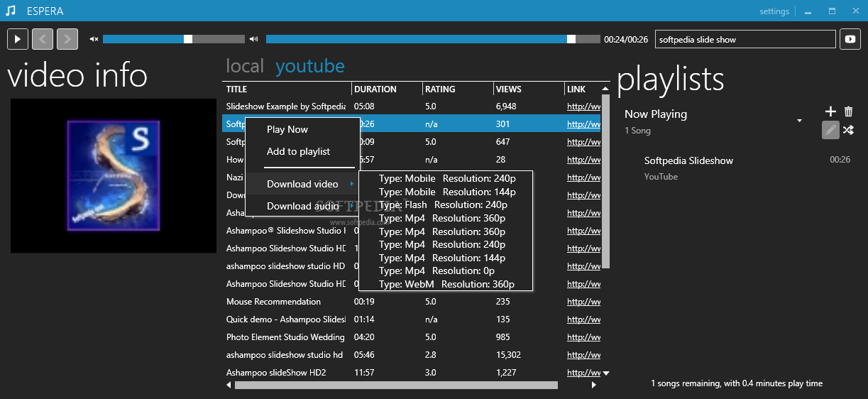Click the ESPERA music note icon

(10, 11)
